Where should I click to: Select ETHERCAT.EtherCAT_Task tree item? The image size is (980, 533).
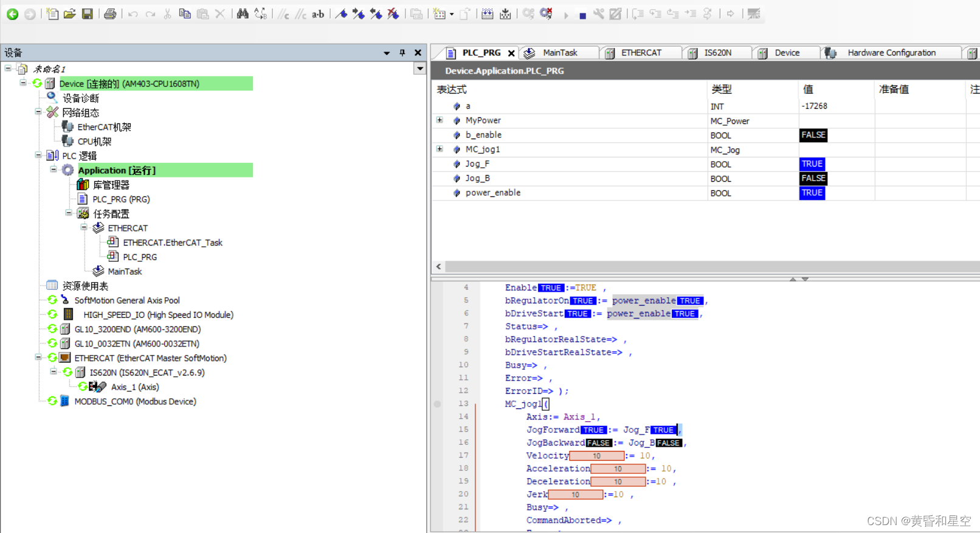[173, 242]
